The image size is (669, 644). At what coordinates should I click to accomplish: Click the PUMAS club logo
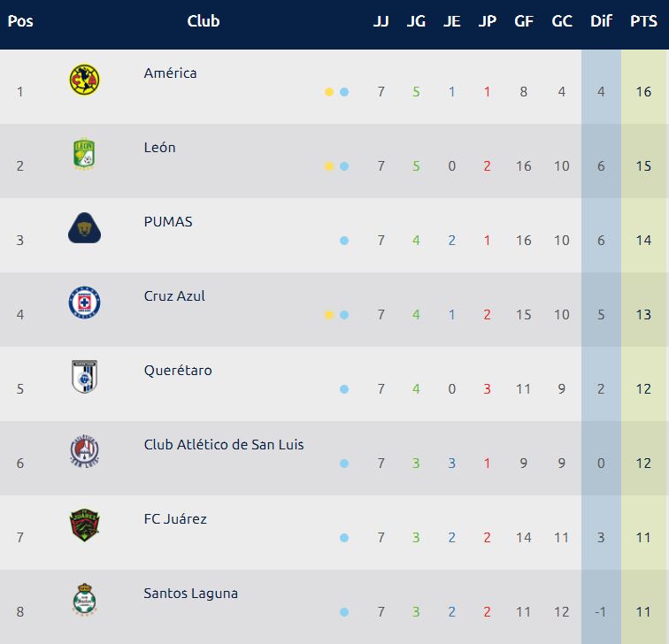click(84, 227)
